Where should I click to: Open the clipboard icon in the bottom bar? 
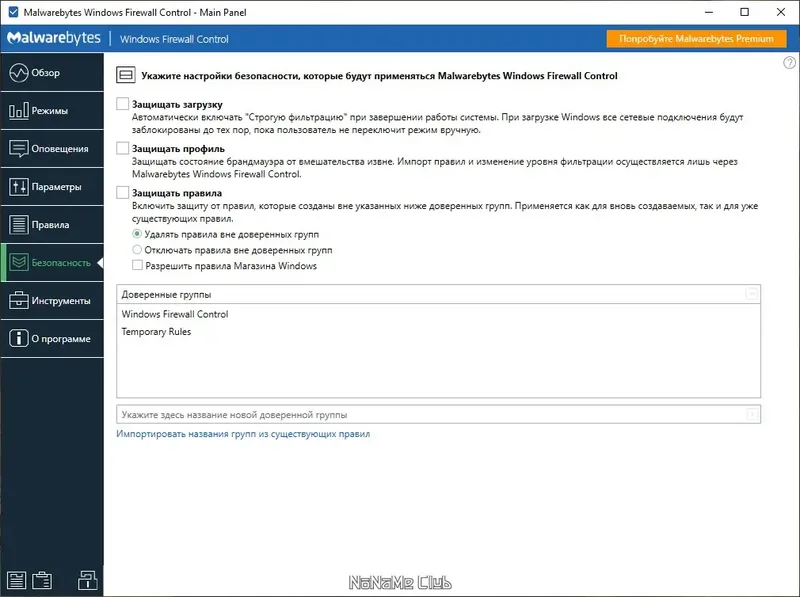(40, 579)
